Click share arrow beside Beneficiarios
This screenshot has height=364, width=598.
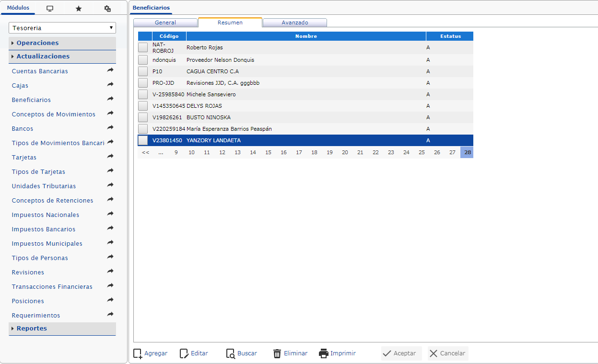[x=110, y=99]
